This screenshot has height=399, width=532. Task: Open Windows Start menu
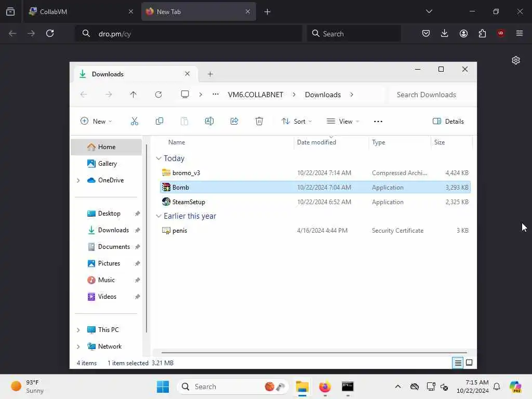[163, 387]
